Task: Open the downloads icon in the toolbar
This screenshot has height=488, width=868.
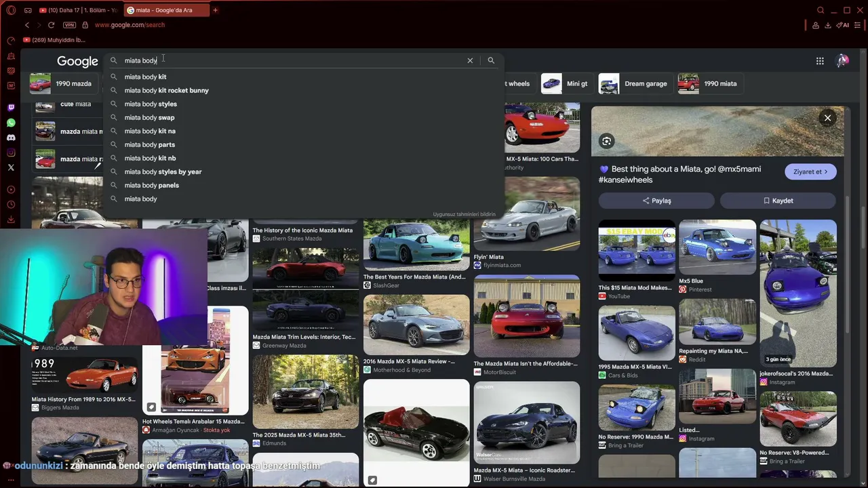Action: [828, 25]
